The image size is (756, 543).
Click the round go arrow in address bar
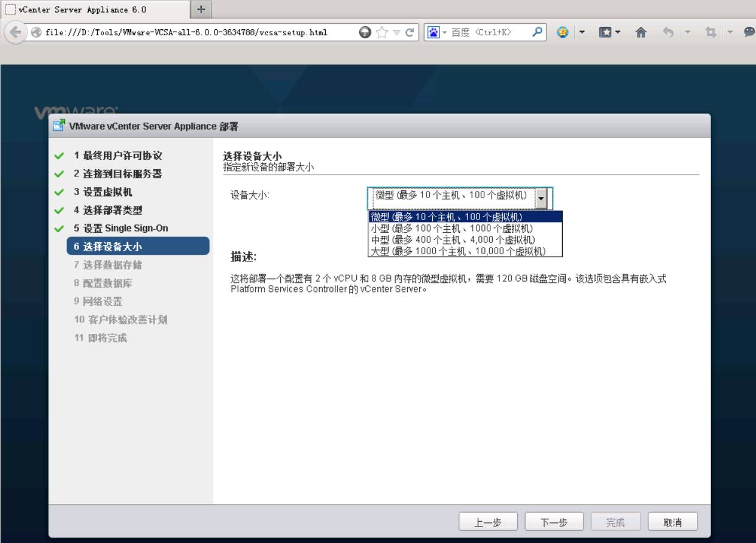click(365, 33)
